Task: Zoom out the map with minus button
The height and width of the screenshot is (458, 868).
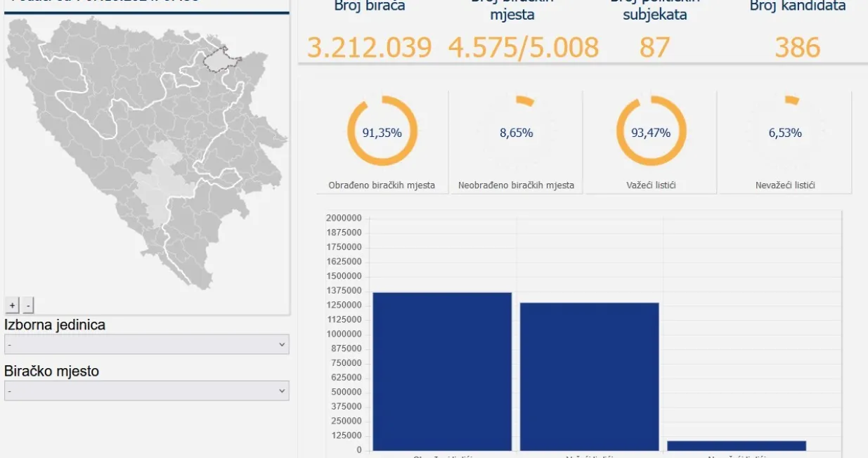Action: tap(28, 305)
